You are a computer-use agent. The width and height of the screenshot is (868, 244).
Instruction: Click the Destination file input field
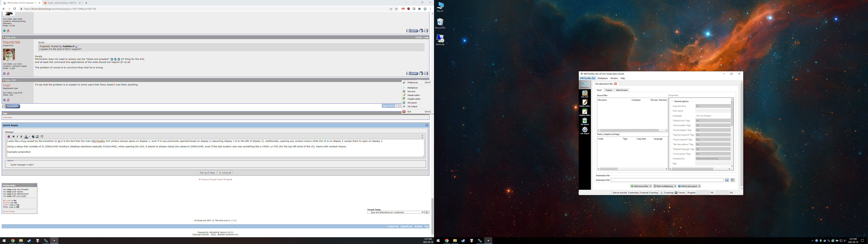click(x=667, y=180)
